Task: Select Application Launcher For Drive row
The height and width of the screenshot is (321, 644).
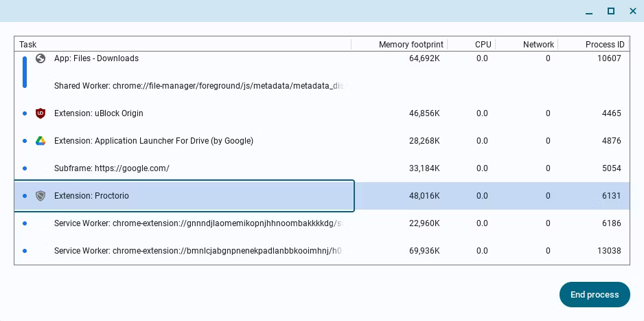Action: [x=153, y=141]
